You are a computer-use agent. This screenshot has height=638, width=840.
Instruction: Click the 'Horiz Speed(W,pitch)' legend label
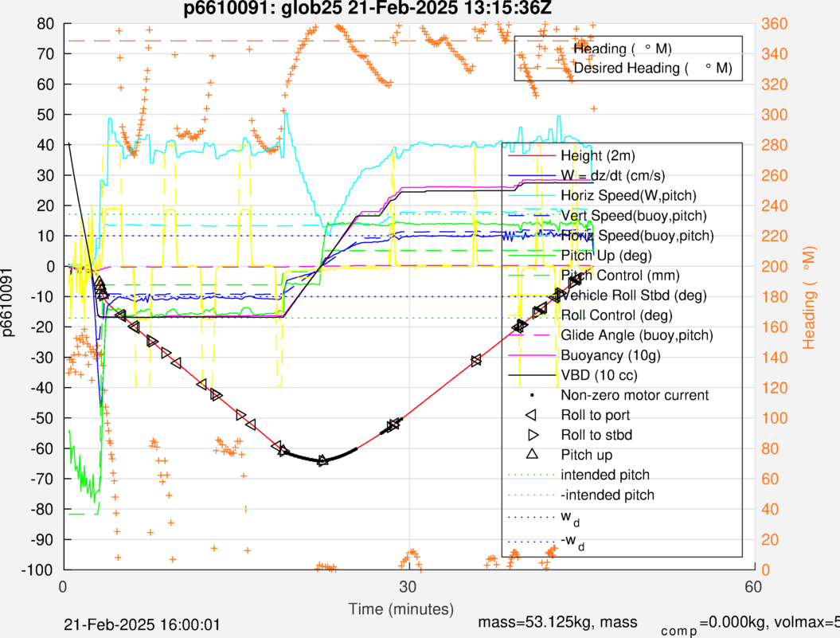click(x=628, y=195)
